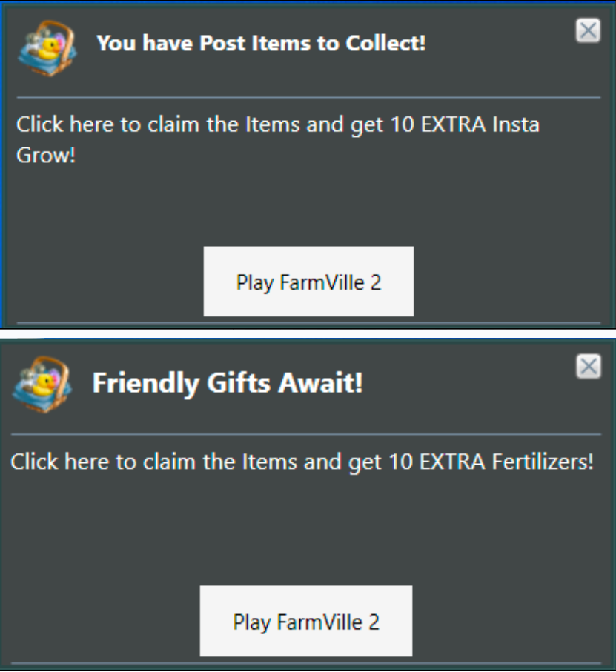The image size is (616, 672).
Task: Close the Friendly Gifts Await notification
Action: point(588,367)
